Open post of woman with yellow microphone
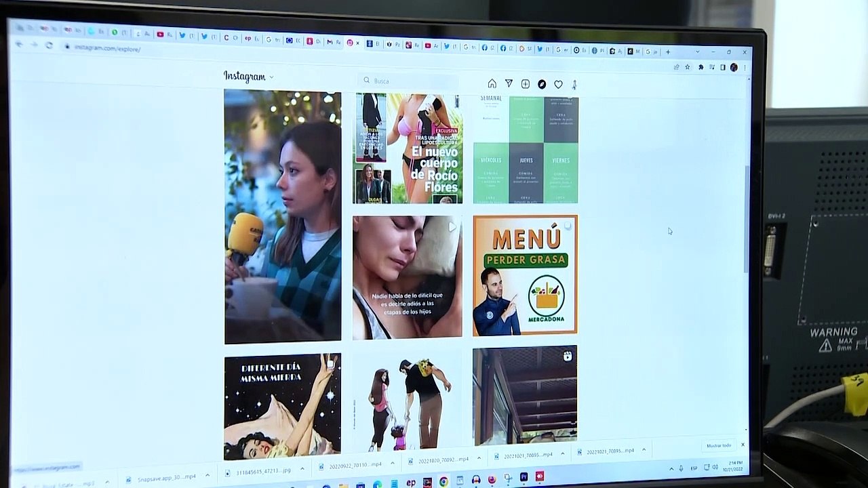 coord(283,217)
